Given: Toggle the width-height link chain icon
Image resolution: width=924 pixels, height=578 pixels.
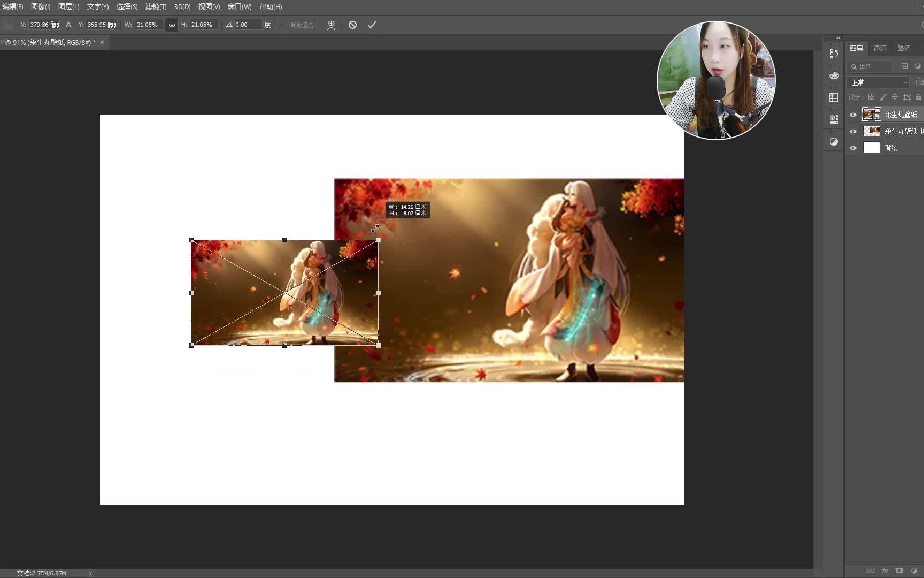Looking at the screenshot, I should 172,25.
